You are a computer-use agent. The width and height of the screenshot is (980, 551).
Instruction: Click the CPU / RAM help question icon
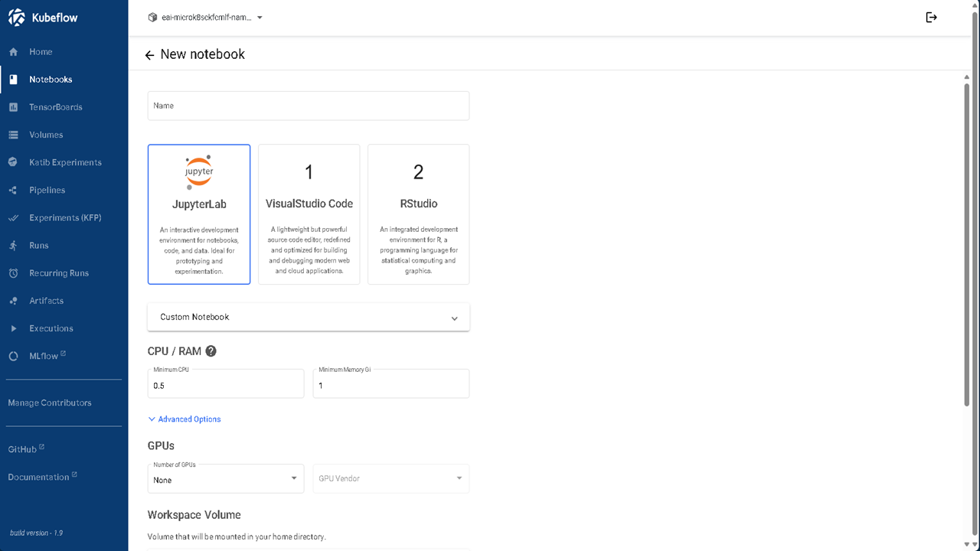click(211, 351)
